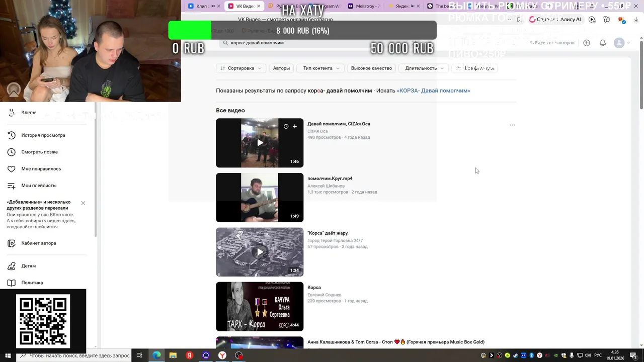The width and height of the screenshot is (644, 362).
Task: Click the plus icon on first video thumbnail
Action: 295,127
